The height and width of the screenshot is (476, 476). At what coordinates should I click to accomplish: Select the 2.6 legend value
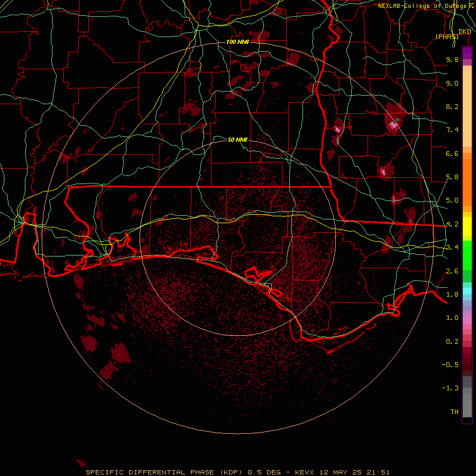(x=452, y=271)
